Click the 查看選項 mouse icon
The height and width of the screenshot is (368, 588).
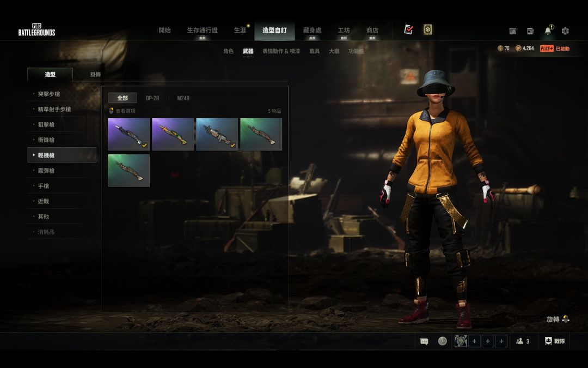111,111
